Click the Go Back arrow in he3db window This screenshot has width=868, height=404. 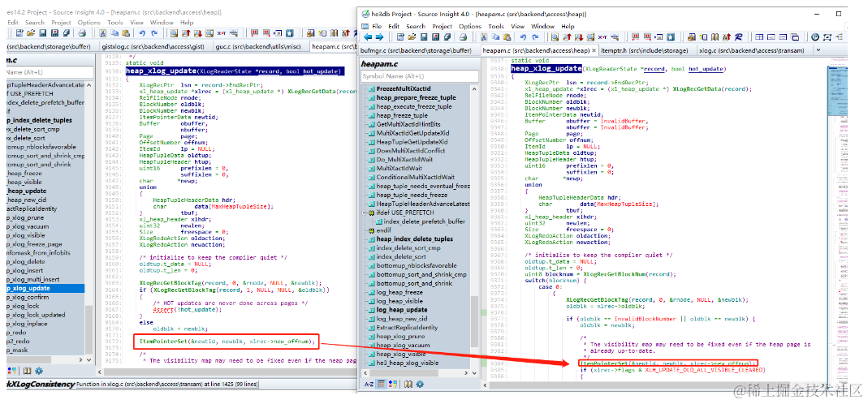click(x=367, y=37)
